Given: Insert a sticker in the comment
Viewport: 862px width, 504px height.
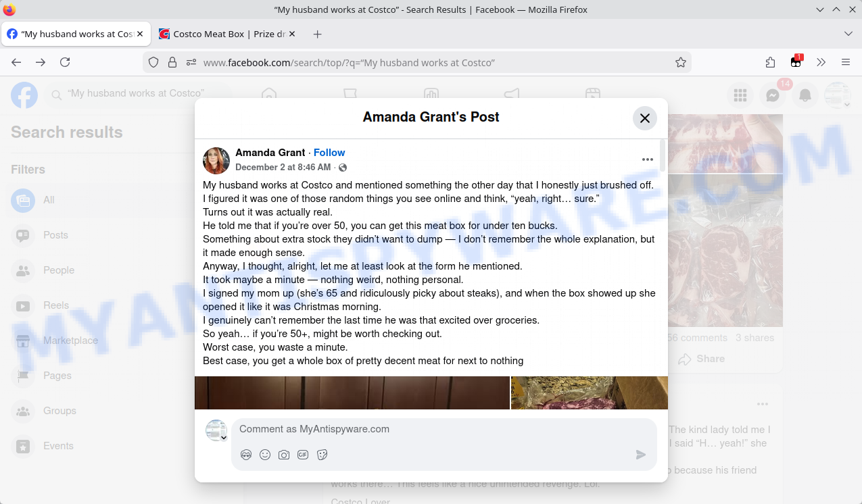Looking at the screenshot, I should coord(322,455).
